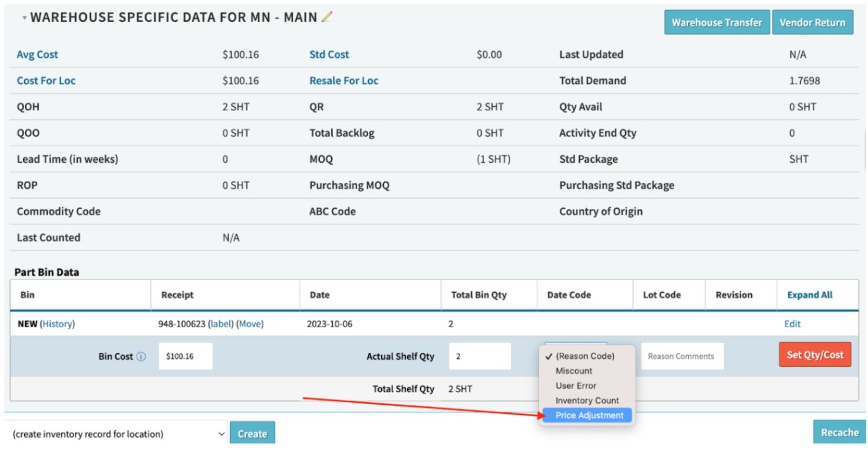Click the Bin Cost info icon
Screen dimensions: 868x456
[141, 356]
